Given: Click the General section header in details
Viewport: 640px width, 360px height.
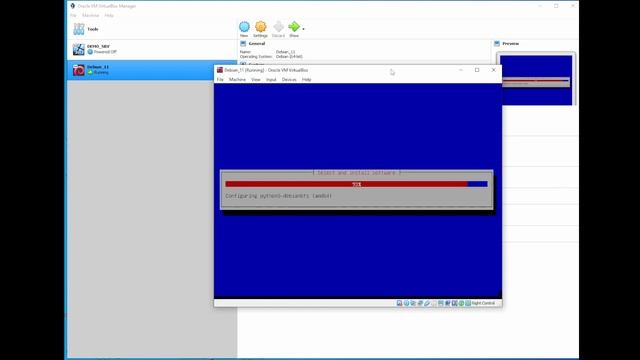Looking at the screenshot, I should coord(257,43).
